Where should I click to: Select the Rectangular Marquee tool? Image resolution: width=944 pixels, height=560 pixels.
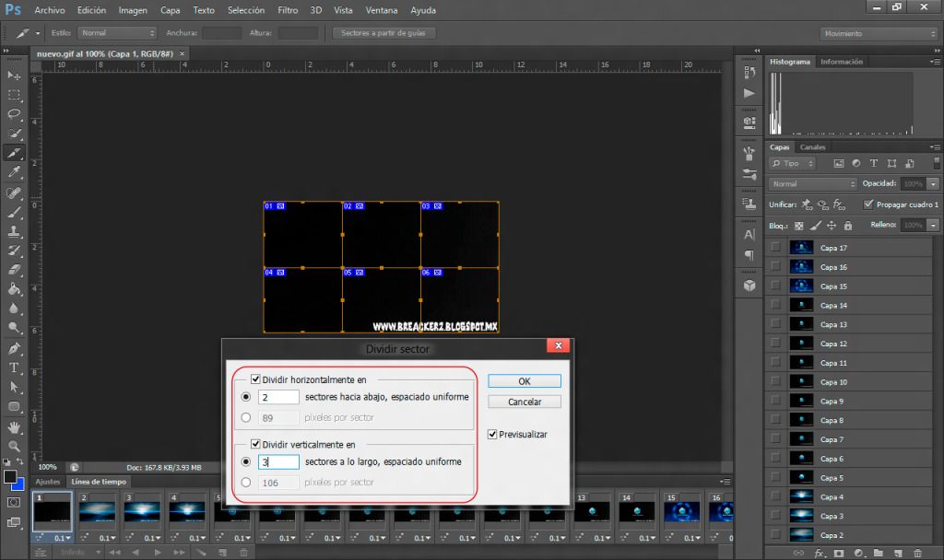point(14,95)
